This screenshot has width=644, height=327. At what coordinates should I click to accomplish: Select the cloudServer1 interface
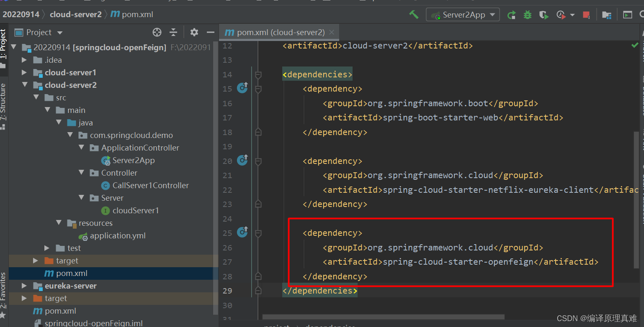pyautogui.click(x=130, y=210)
